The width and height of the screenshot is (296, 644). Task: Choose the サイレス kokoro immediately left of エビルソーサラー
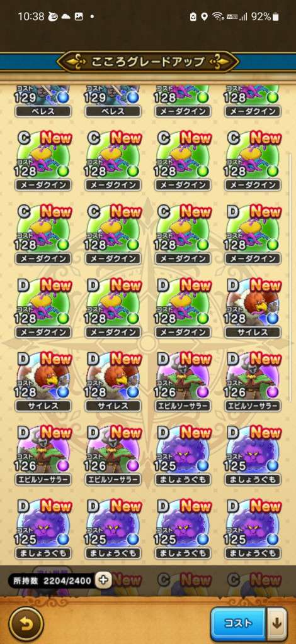[113, 382]
